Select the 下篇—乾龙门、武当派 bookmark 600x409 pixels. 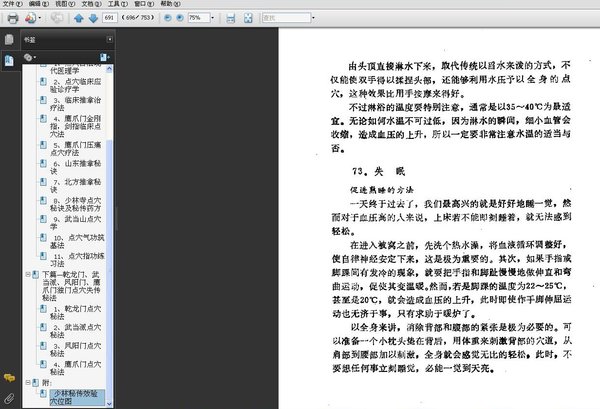[71, 286]
